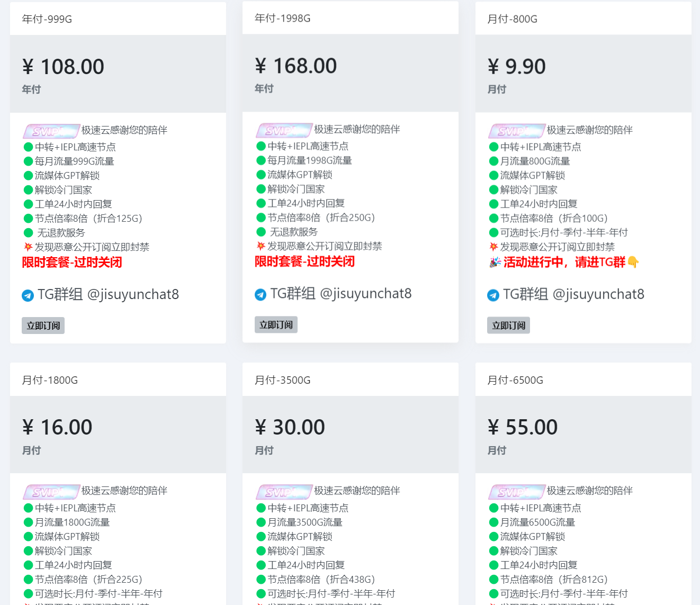This screenshot has width=700, height=605.
Task: Click the SVIP badge in the 月付-6500G card
Action: [x=516, y=492]
